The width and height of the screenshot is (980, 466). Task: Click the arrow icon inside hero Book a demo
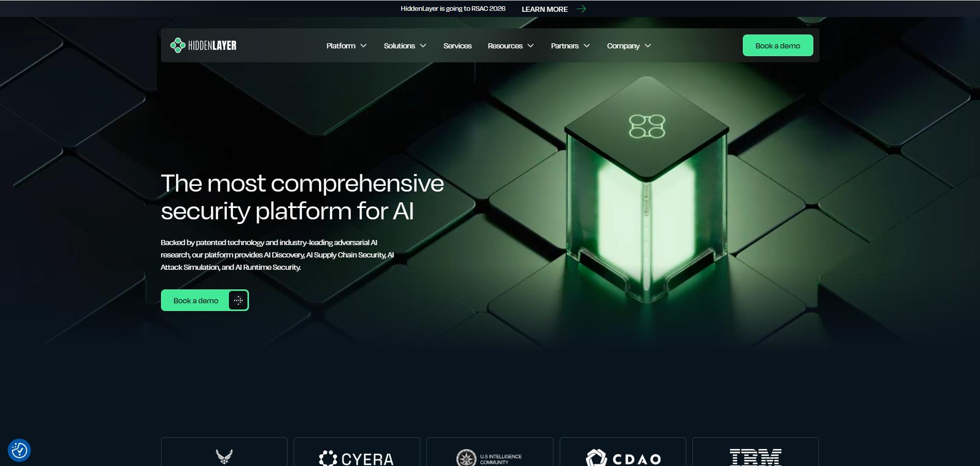point(237,300)
